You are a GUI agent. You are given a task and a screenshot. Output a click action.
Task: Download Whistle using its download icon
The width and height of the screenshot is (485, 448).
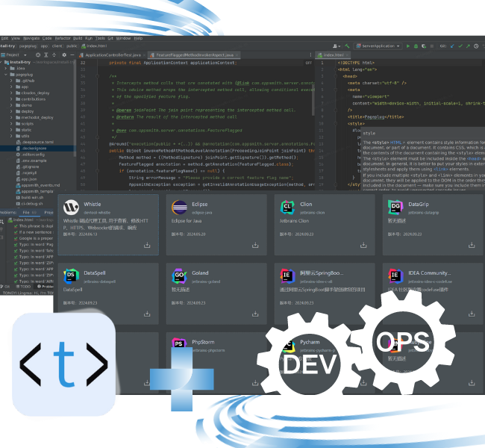click(147, 245)
